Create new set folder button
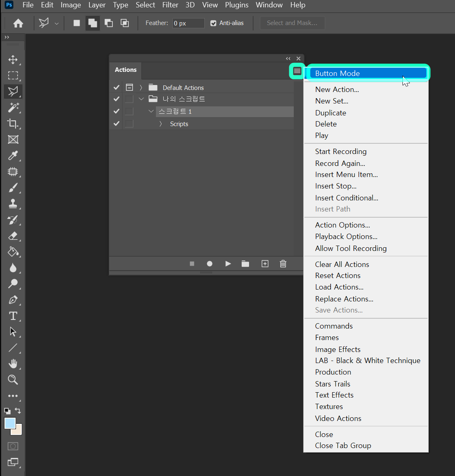The width and height of the screenshot is (455, 476). pos(245,264)
